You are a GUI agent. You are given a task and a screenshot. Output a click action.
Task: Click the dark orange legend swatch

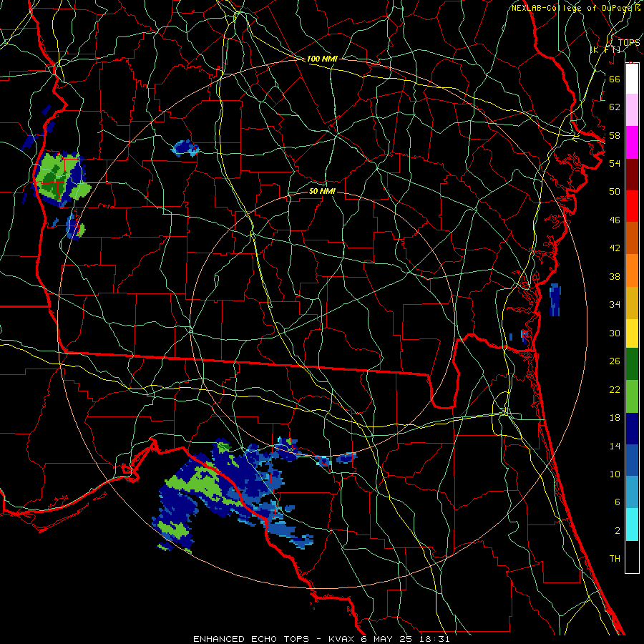[632, 238]
